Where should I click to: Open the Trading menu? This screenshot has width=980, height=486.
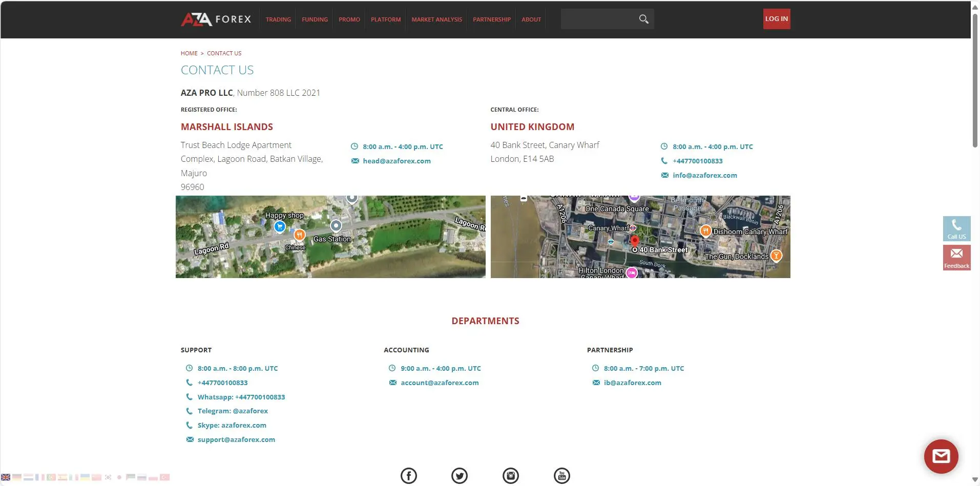coord(278,19)
